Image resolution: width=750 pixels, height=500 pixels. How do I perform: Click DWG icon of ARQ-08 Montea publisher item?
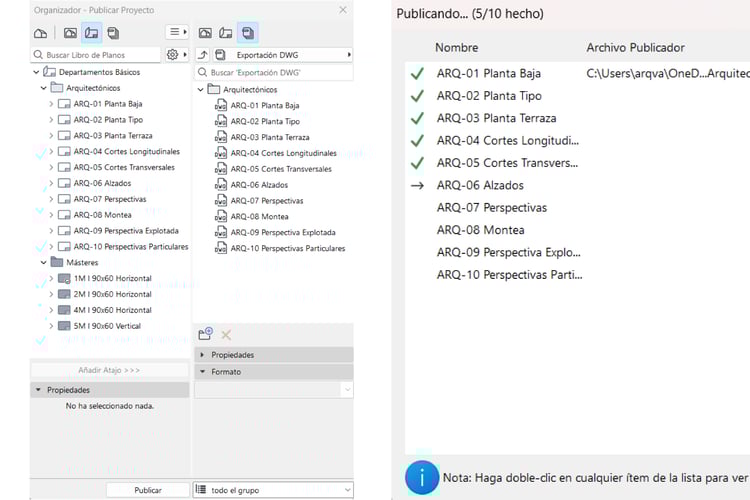click(x=221, y=216)
